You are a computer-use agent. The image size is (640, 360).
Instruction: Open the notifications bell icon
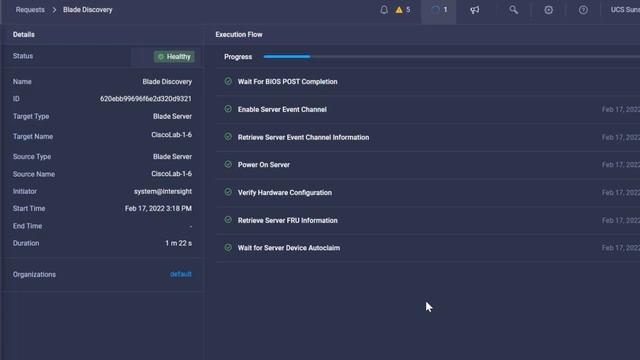[384, 10]
